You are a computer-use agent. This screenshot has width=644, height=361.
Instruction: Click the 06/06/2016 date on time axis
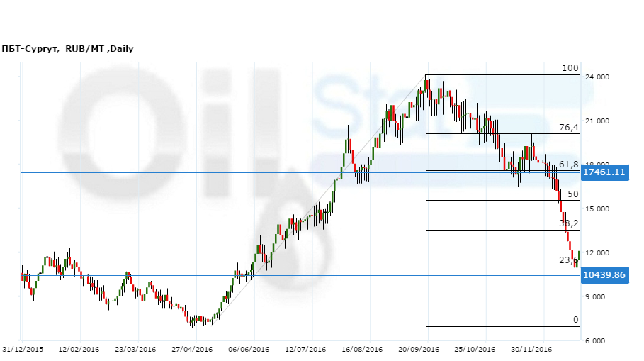pyautogui.click(x=249, y=349)
